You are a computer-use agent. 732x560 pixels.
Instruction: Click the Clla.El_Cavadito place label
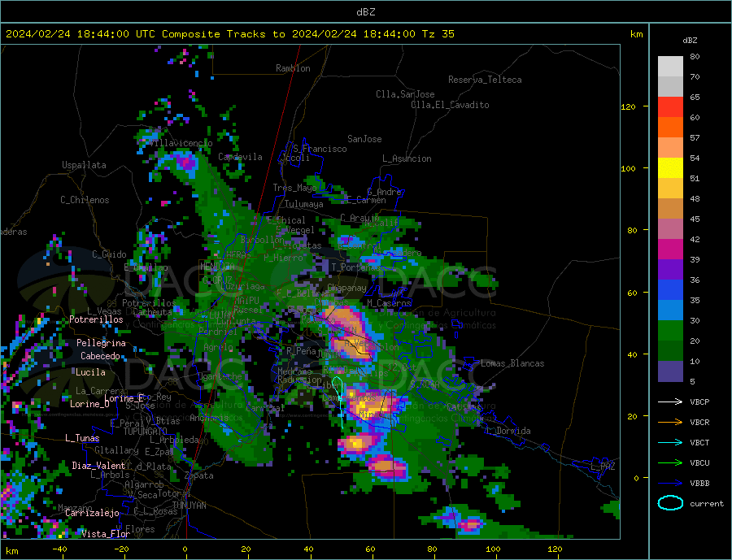pyautogui.click(x=450, y=105)
